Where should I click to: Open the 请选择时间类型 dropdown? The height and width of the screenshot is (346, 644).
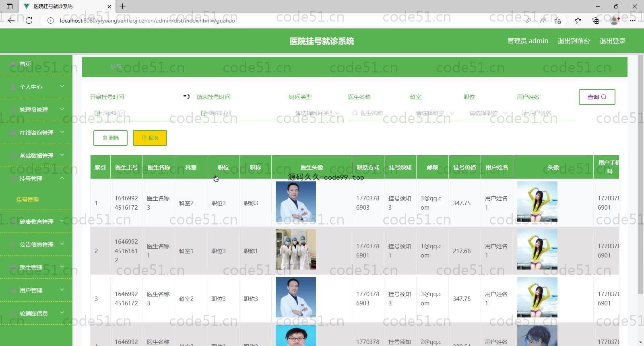coord(317,113)
